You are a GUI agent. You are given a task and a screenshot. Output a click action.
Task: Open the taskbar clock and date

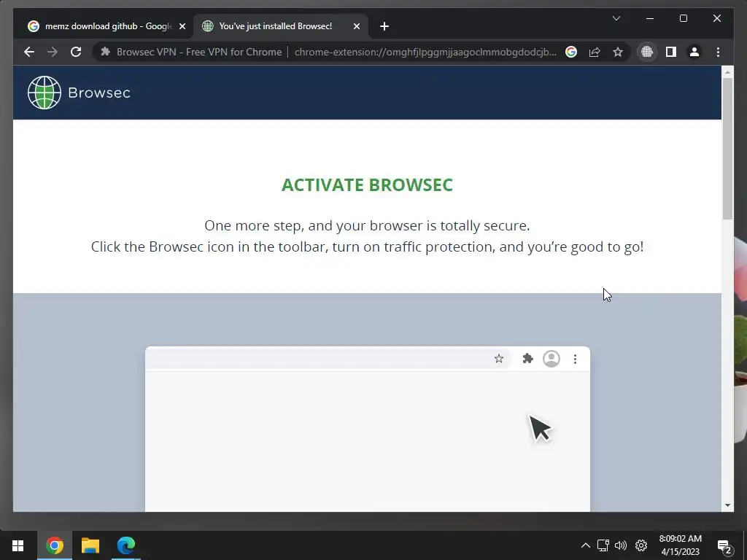(681, 545)
